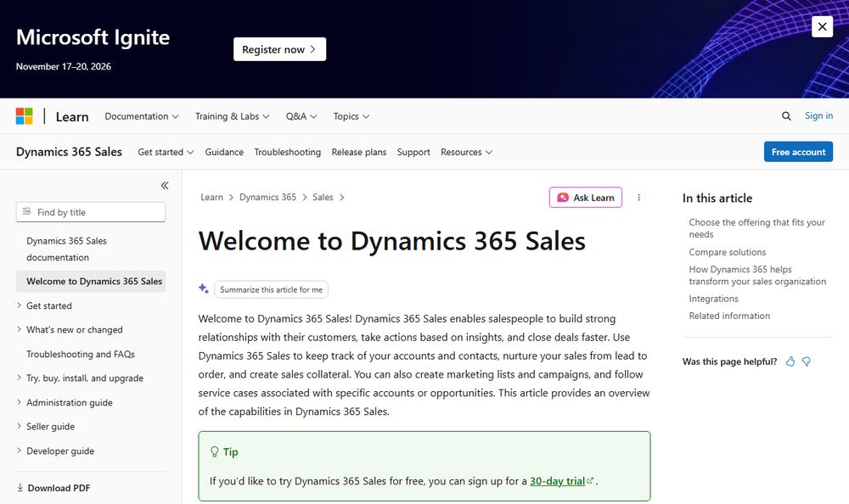This screenshot has height=504, width=849.
Task: Expand the Get started tree node
Action: pyautogui.click(x=19, y=305)
